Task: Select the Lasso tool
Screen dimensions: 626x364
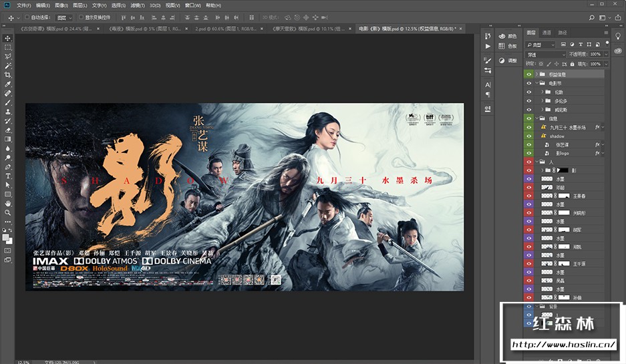Action: 7,57
